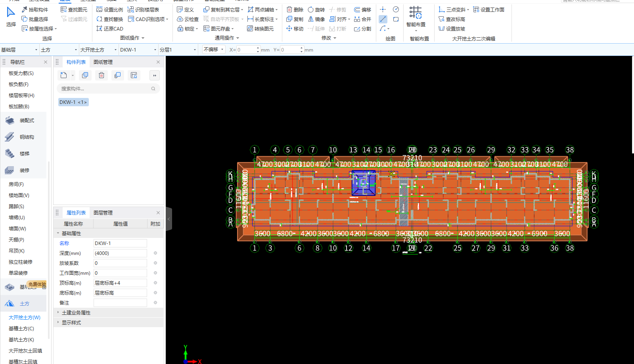This screenshot has height=364, width=634.
Task: Click 查改标高 elevation edit tool
Action: pyautogui.click(x=452, y=19)
